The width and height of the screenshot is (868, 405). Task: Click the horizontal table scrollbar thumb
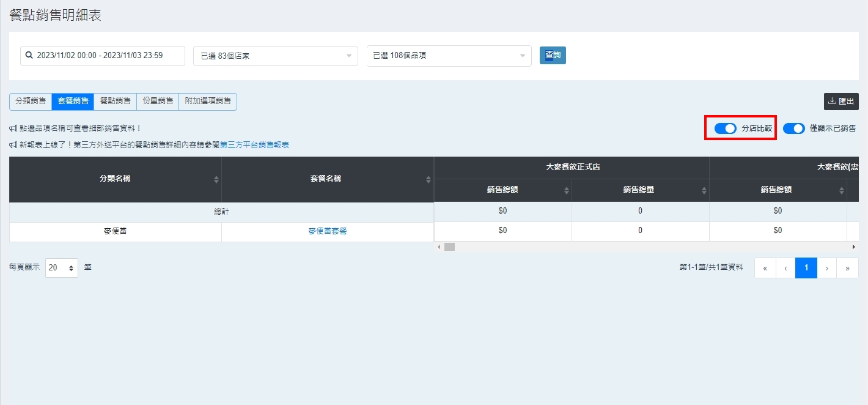pyautogui.click(x=449, y=247)
